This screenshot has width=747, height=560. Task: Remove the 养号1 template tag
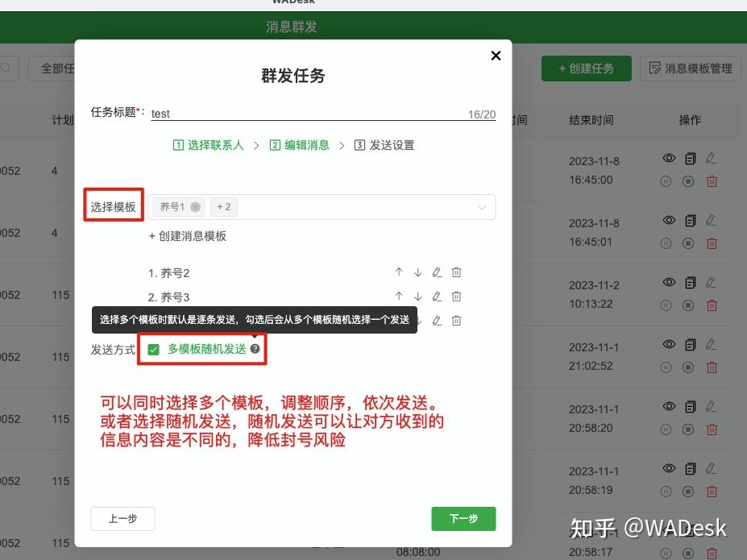point(195,206)
